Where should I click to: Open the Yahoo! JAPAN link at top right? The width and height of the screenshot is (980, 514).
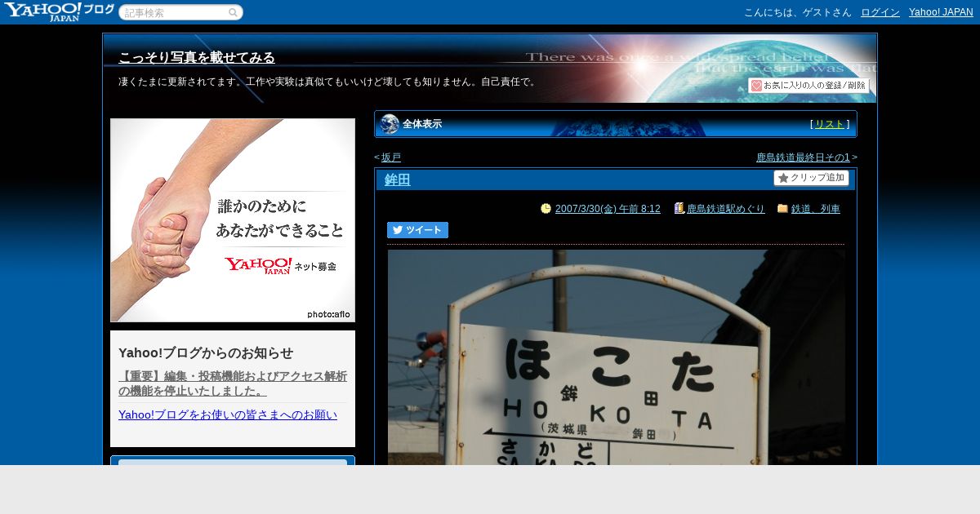point(941,12)
